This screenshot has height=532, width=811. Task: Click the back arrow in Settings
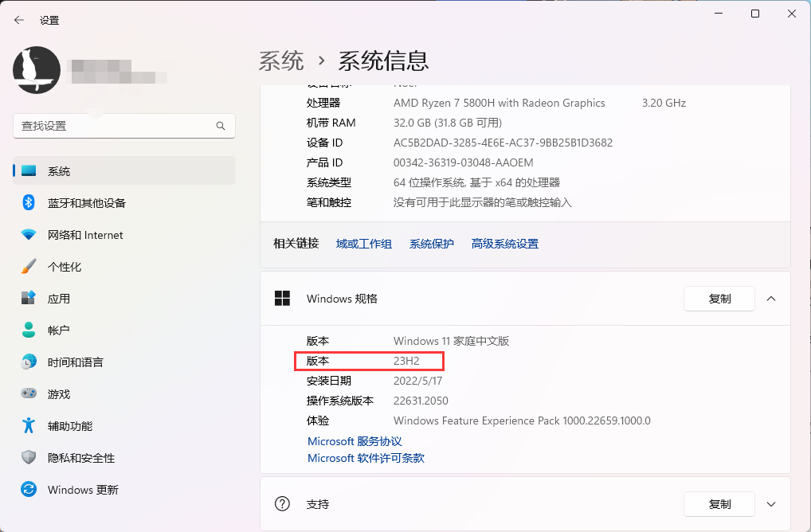(x=19, y=20)
